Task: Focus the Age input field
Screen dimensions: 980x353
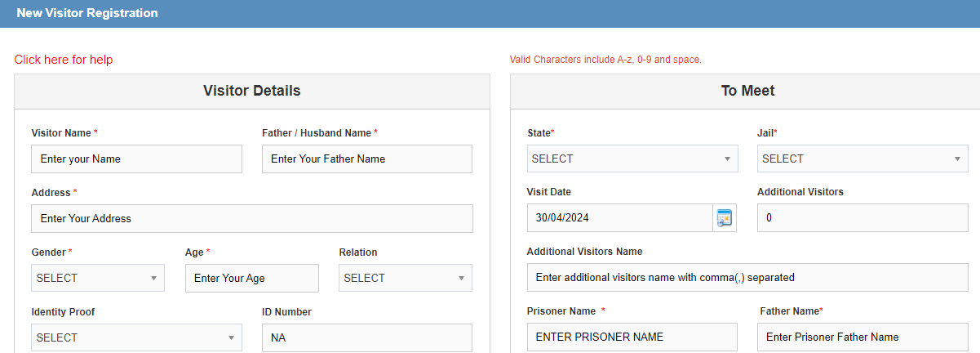Action: click(x=252, y=278)
